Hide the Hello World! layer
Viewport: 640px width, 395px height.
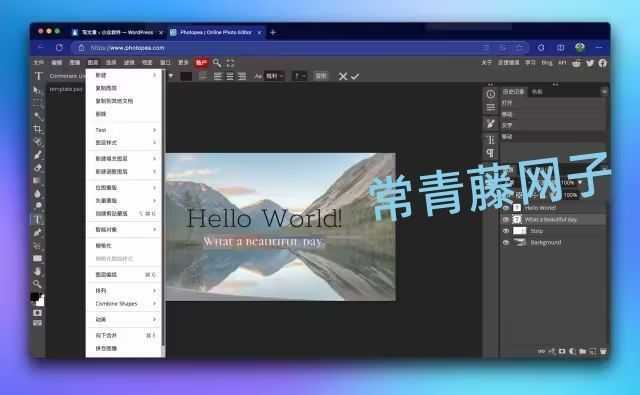click(x=506, y=208)
